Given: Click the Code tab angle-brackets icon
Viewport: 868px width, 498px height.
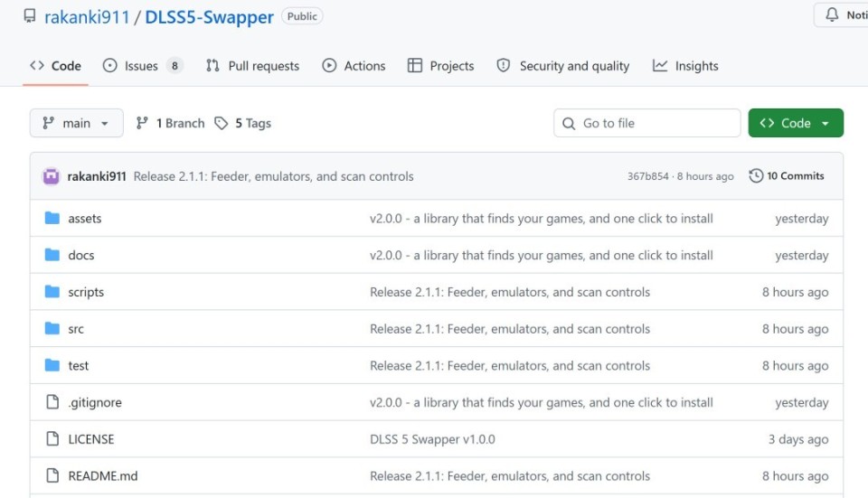Looking at the screenshot, I should point(37,65).
